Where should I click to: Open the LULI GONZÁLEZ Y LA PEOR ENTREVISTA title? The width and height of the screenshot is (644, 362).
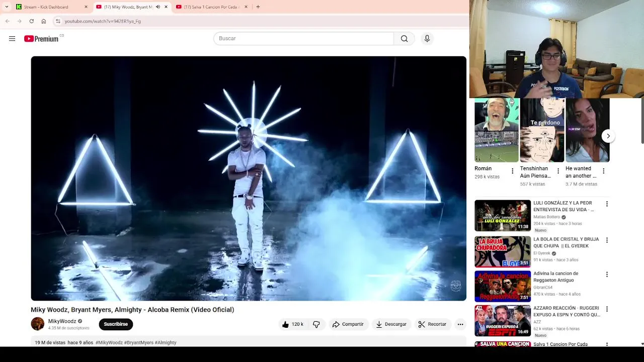564,206
